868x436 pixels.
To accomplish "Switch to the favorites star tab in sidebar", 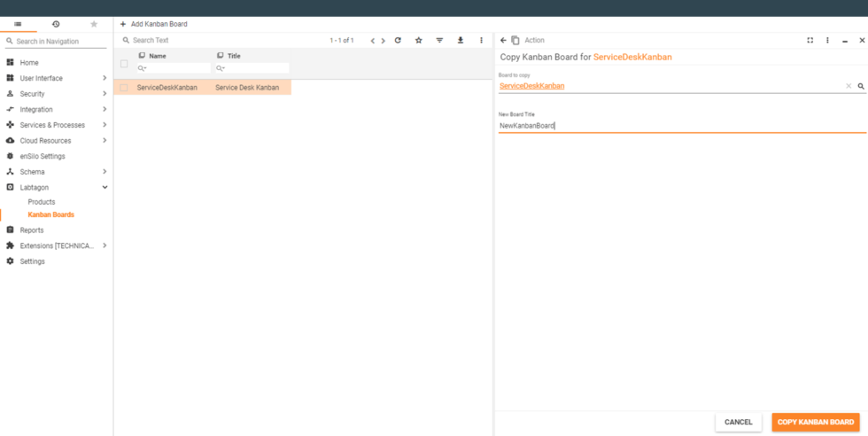I will 94,24.
